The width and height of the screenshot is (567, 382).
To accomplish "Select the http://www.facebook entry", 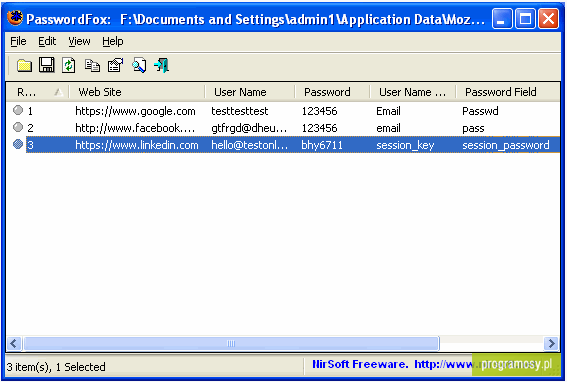I will (135, 128).
